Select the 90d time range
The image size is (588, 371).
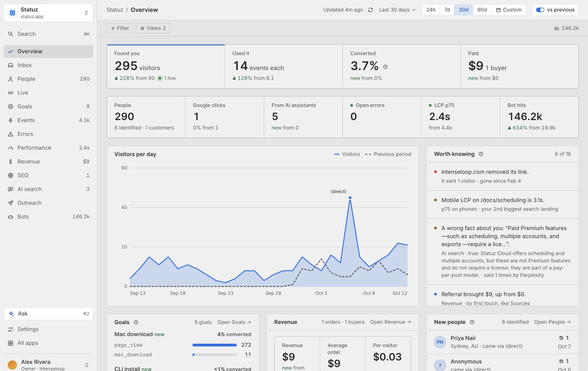pos(482,10)
